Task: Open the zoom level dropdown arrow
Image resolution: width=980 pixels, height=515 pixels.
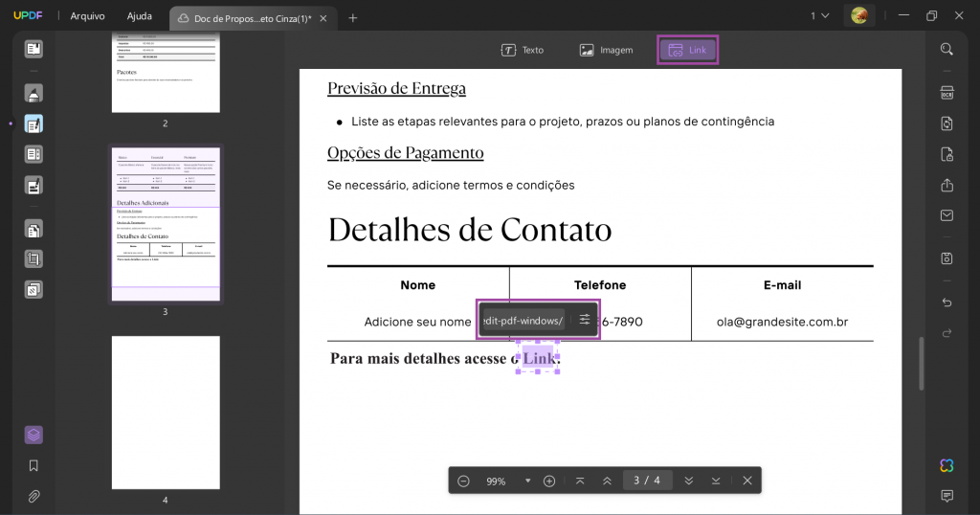Action: [x=528, y=481]
